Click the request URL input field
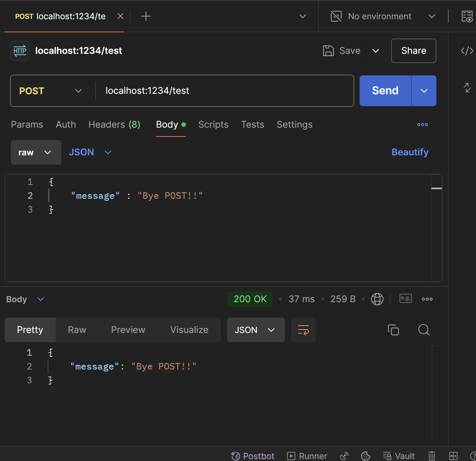The image size is (476, 461). click(225, 91)
